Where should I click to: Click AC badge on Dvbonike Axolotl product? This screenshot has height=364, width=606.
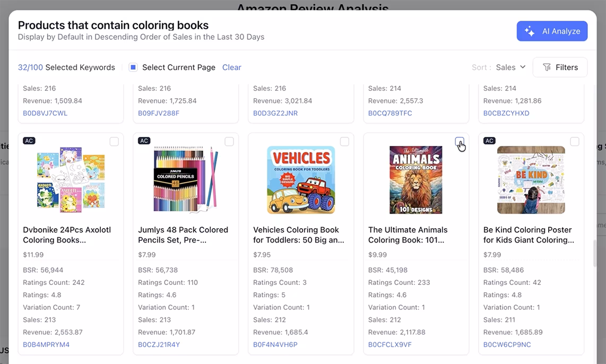pyautogui.click(x=29, y=141)
